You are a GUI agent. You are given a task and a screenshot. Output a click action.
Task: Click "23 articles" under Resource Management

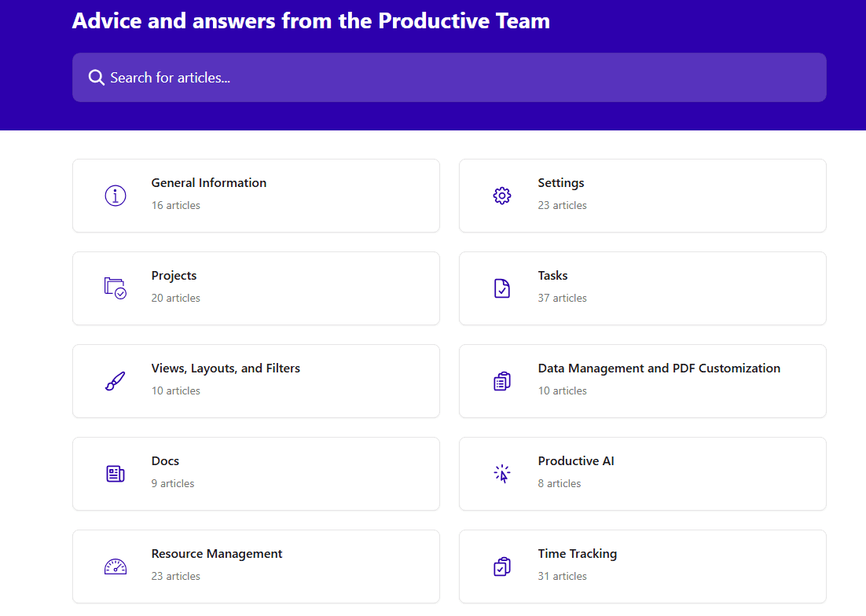pos(175,576)
